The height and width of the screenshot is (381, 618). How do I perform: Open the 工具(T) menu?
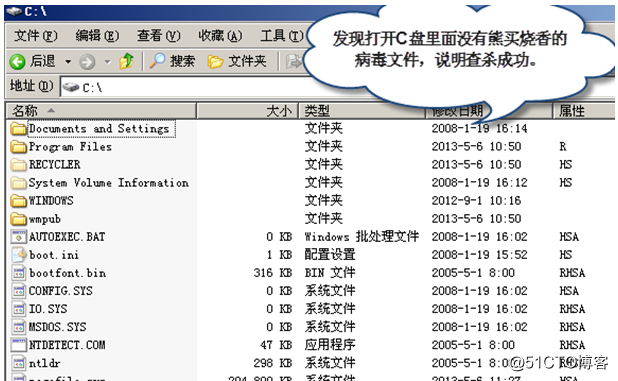coord(281,36)
